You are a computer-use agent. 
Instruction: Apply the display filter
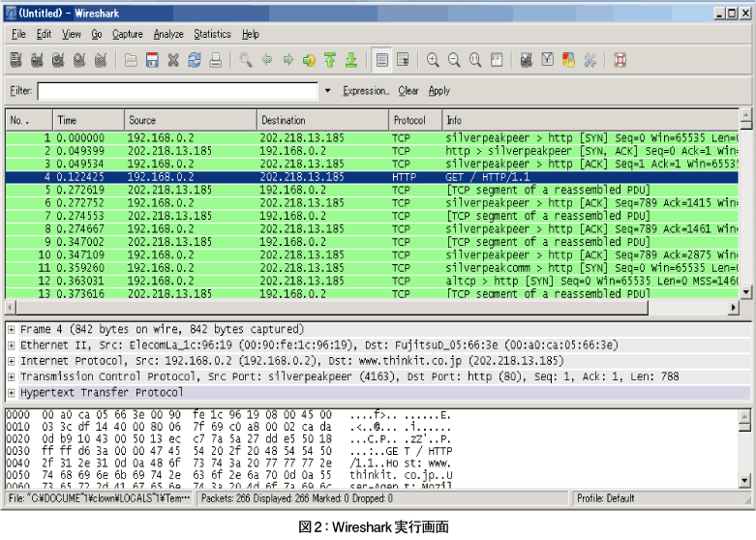pyautogui.click(x=438, y=91)
